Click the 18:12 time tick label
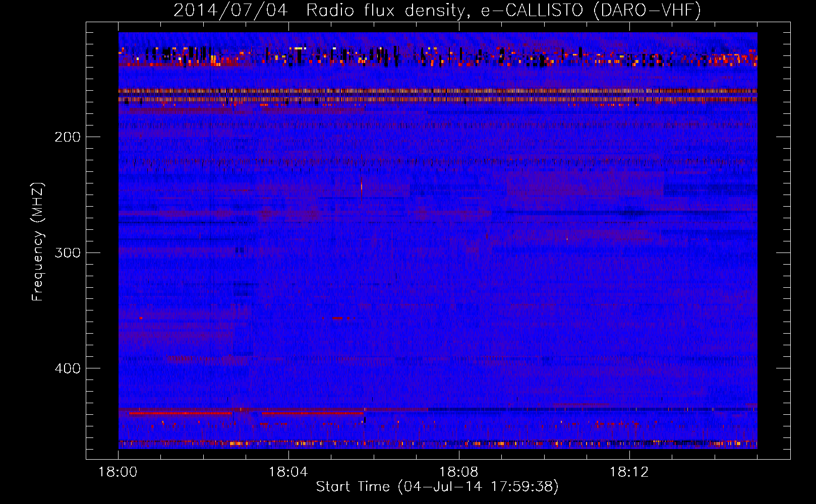 [x=629, y=472]
